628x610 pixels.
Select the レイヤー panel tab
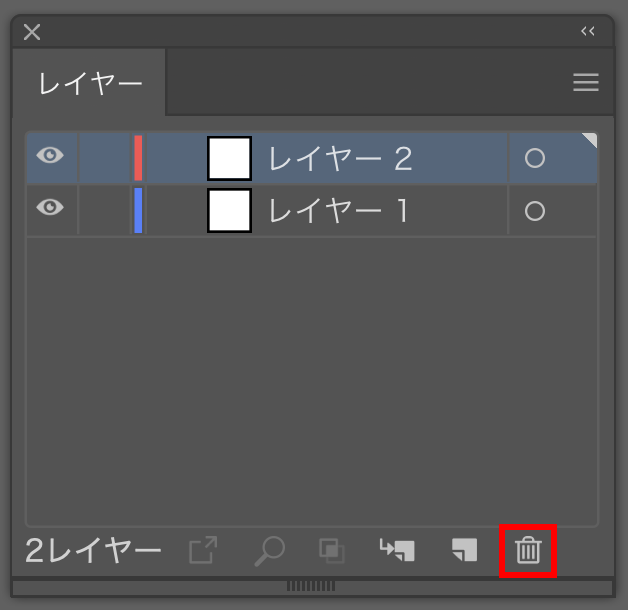(x=89, y=83)
